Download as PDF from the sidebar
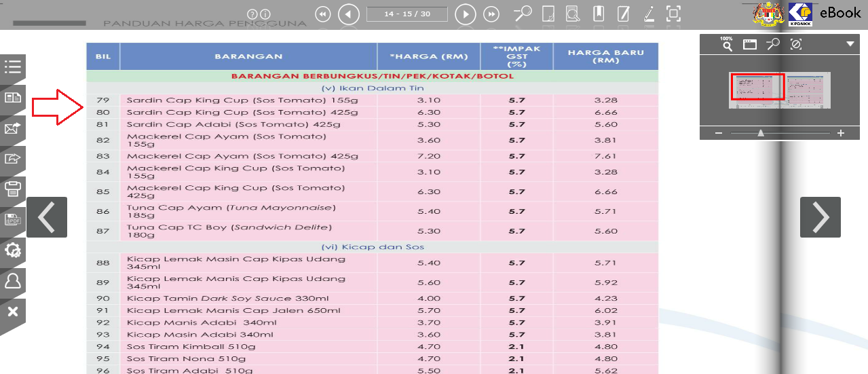Image resolution: width=868 pixels, height=374 pixels. click(13, 219)
